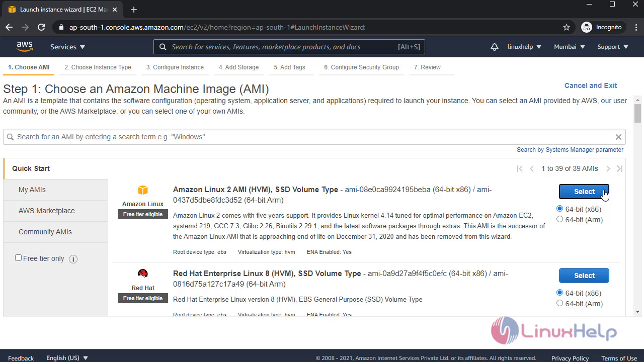Open the notifications bell icon
The image size is (644, 362).
tap(495, 47)
